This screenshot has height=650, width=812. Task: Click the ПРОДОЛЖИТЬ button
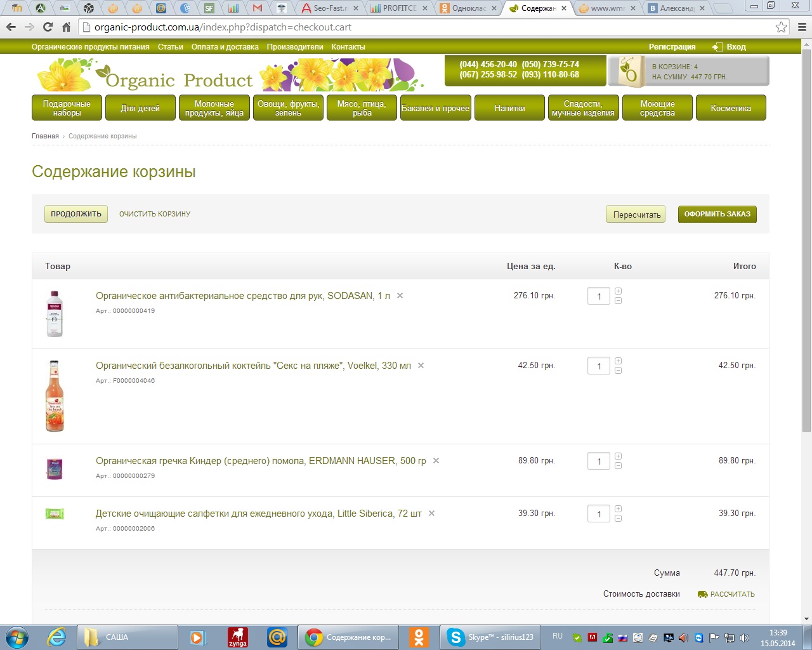coord(76,214)
